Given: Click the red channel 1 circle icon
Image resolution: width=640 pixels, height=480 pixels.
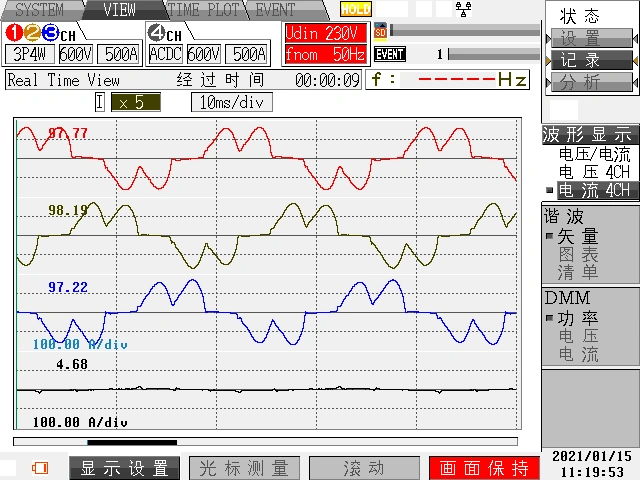Looking at the screenshot, I should coord(13,33).
